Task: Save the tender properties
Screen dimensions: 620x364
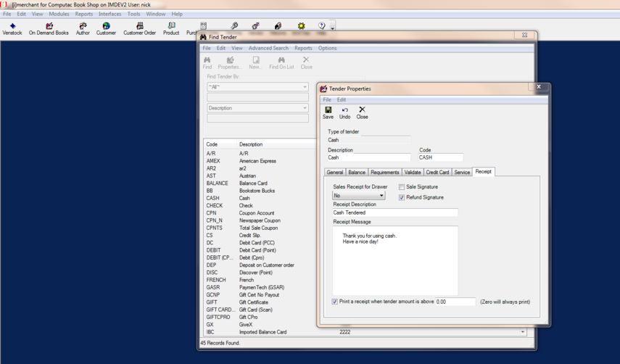Action: (328, 112)
